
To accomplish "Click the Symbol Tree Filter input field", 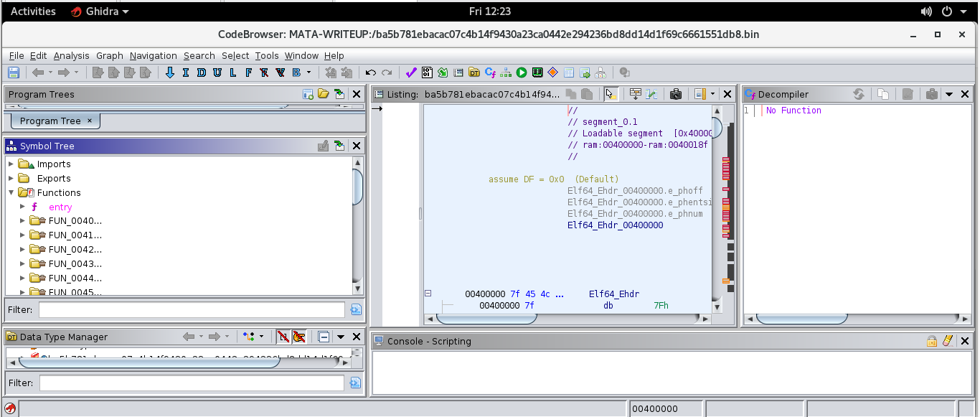I will (x=192, y=310).
